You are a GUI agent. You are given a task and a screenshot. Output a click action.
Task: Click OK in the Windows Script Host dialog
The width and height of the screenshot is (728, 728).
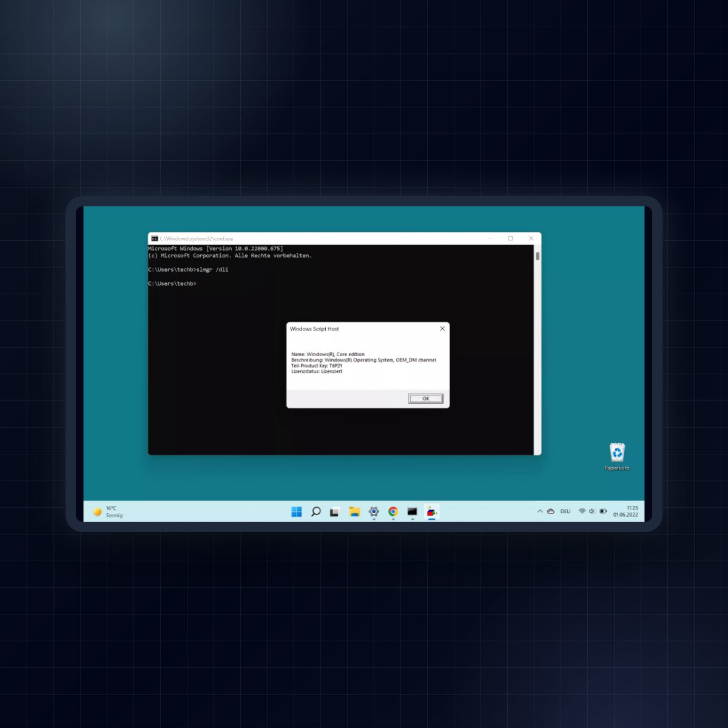point(426,399)
